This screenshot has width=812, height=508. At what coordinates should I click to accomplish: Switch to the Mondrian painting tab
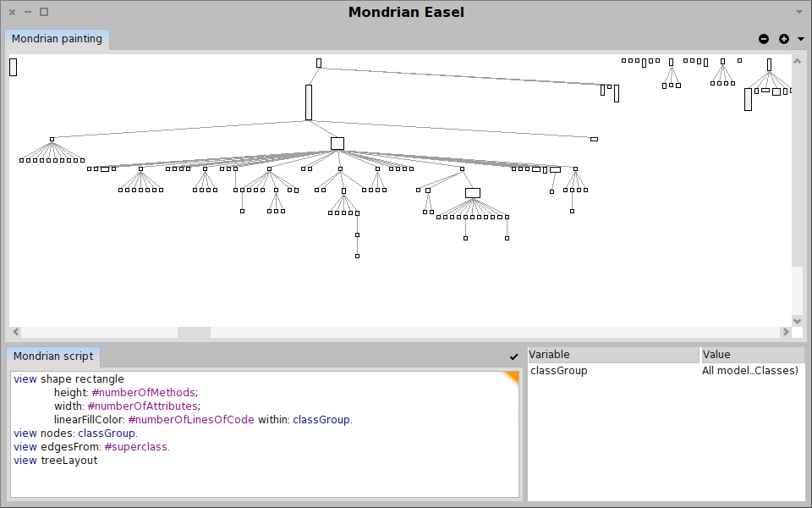tap(57, 39)
